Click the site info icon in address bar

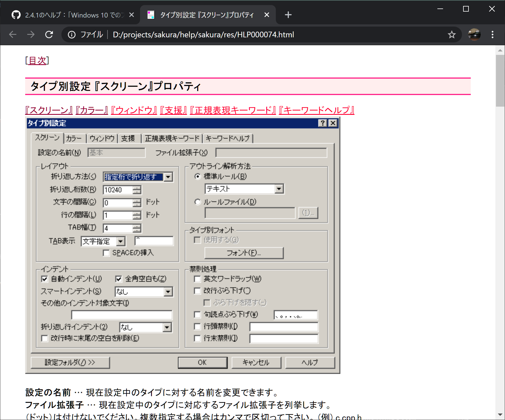point(72,35)
